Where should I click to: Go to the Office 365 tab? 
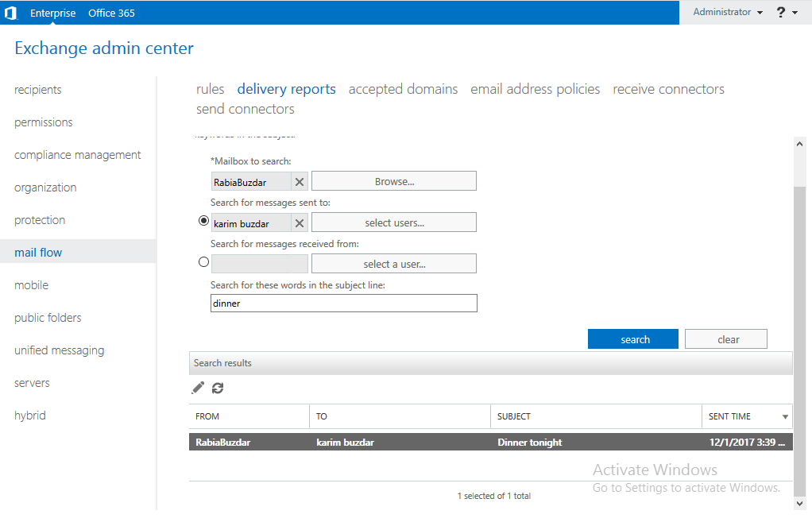click(x=112, y=13)
